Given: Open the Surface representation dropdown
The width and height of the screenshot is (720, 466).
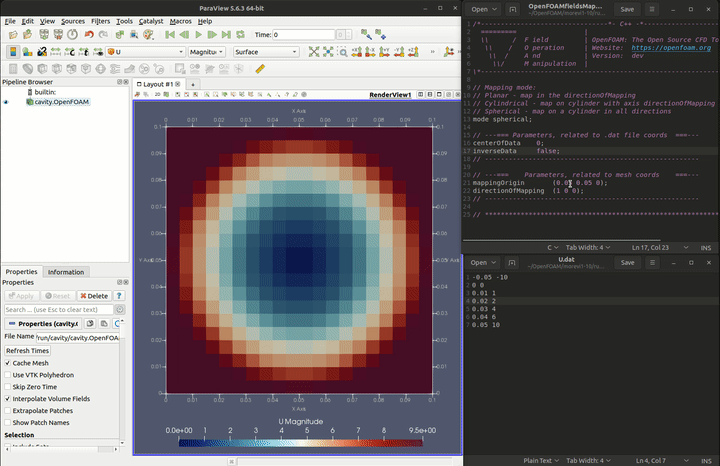Looking at the screenshot, I should point(266,52).
